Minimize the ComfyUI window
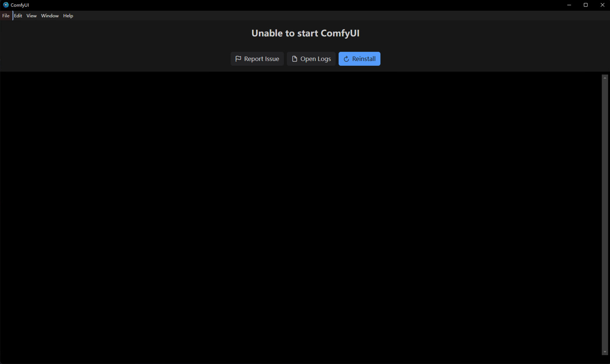 569,5
